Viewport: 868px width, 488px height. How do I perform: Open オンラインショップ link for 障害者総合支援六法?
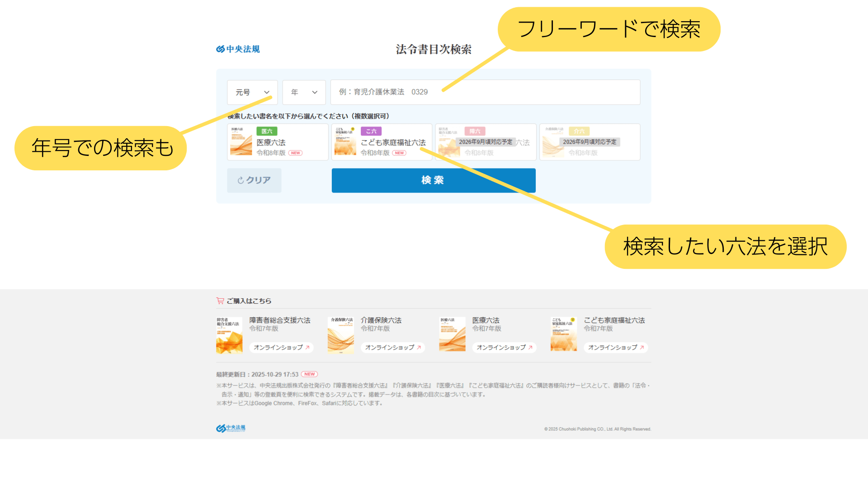[281, 347]
